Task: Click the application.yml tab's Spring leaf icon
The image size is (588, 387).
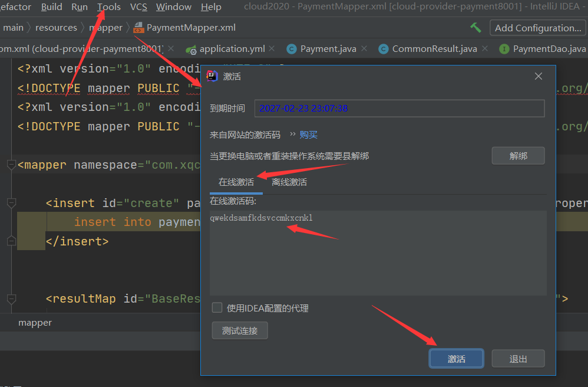Action: pyautogui.click(x=191, y=49)
